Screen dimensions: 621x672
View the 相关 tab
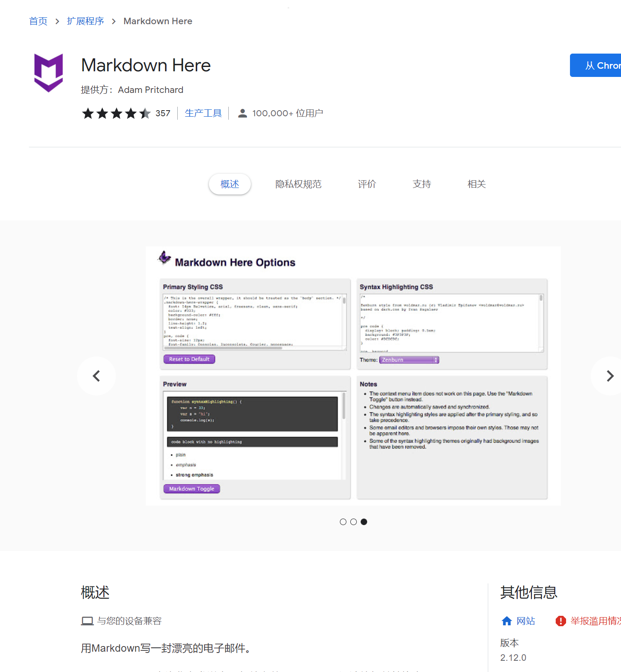(x=477, y=184)
